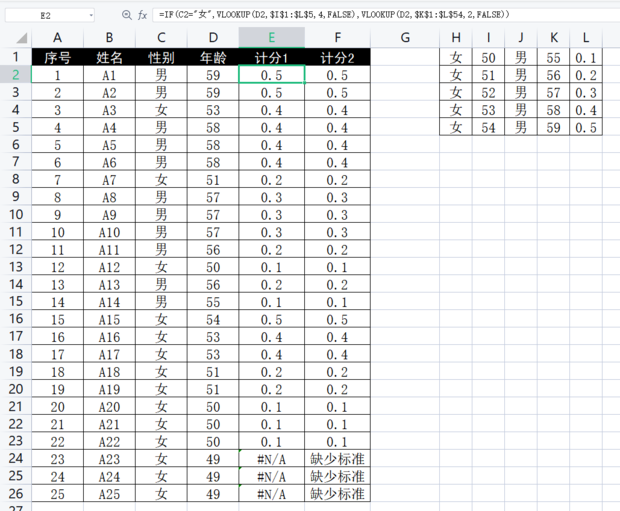Select row 2 header

pyautogui.click(x=15, y=75)
